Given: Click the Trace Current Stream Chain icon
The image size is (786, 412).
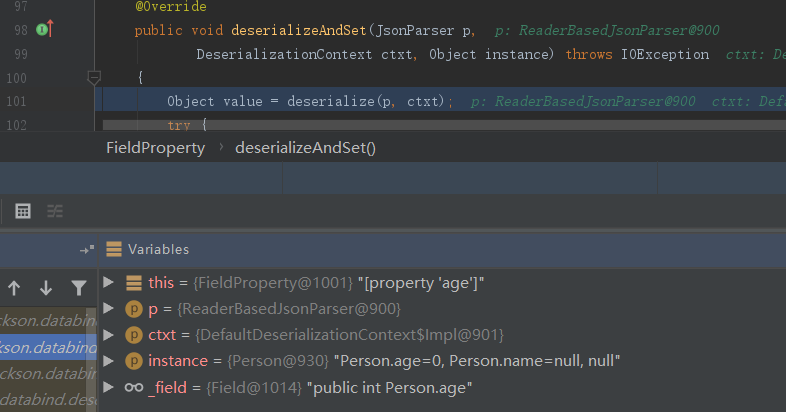Looking at the screenshot, I should (x=54, y=211).
